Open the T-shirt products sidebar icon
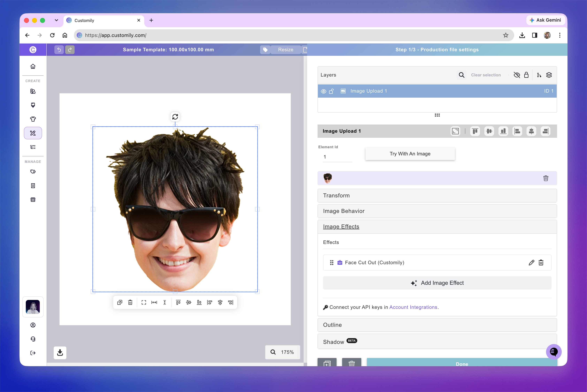Image resolution: width=587 pixels, height=392 pixels. (33, 119)
